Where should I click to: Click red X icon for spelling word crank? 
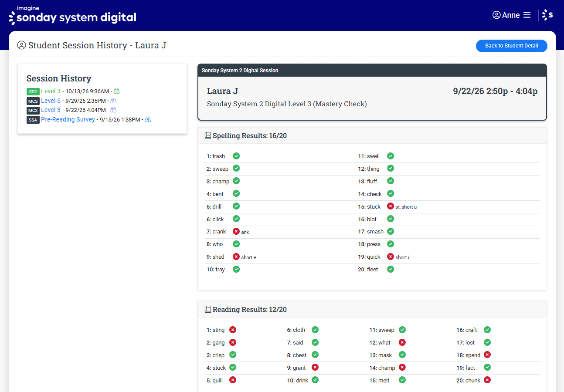pyautogui.click(x=236, y=231)
